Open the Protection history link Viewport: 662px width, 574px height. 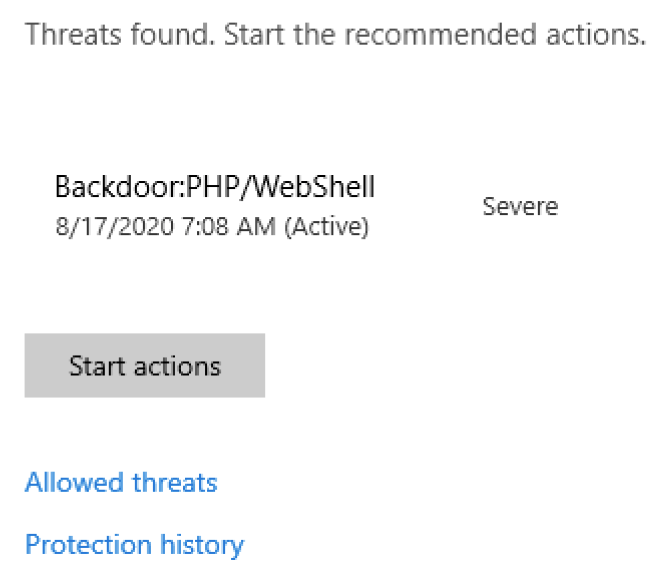click(134, 545)
